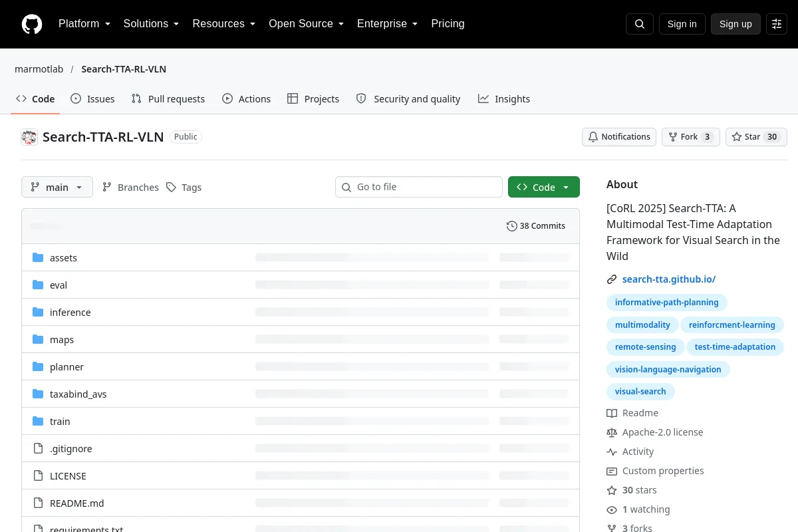Click the tag icon next to Tags
Viewport: 798px width, 532px height.
click(171, 188)
